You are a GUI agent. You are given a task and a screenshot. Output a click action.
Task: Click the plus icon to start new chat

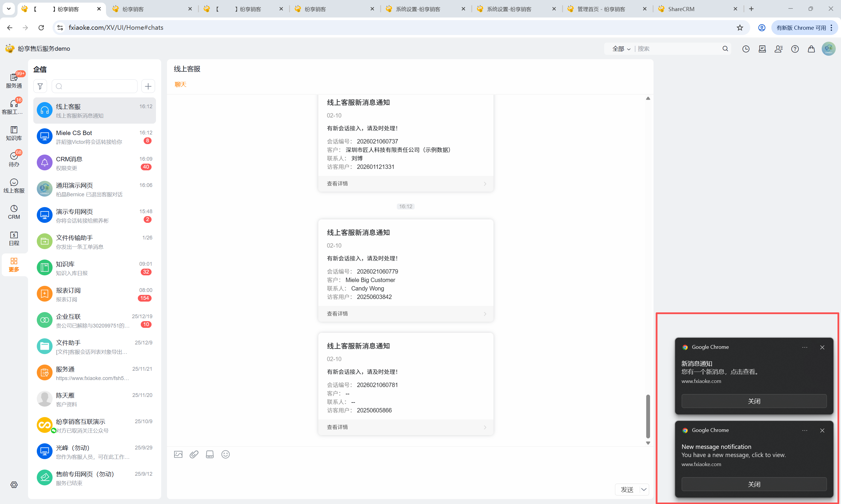click(148, 86)
